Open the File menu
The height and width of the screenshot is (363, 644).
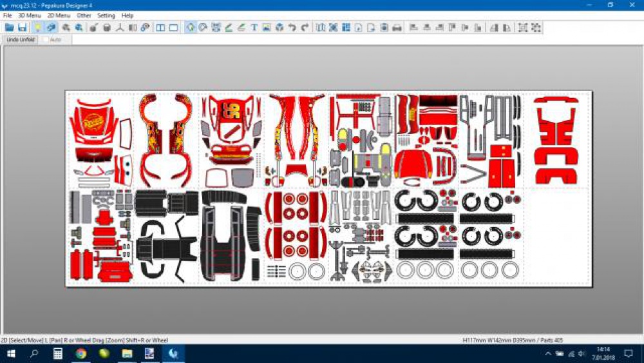point(7,15)
